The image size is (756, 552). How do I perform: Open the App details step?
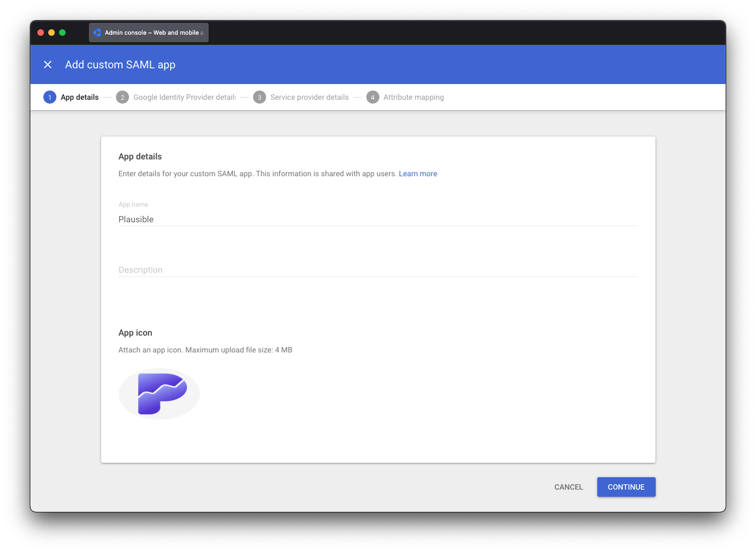point(79,97)
